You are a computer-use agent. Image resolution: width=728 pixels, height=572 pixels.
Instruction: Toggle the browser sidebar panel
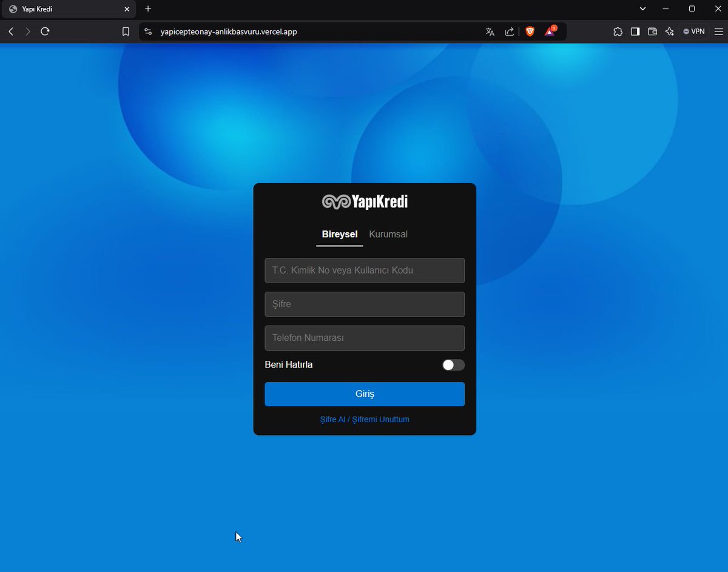(x=635, y=32)
